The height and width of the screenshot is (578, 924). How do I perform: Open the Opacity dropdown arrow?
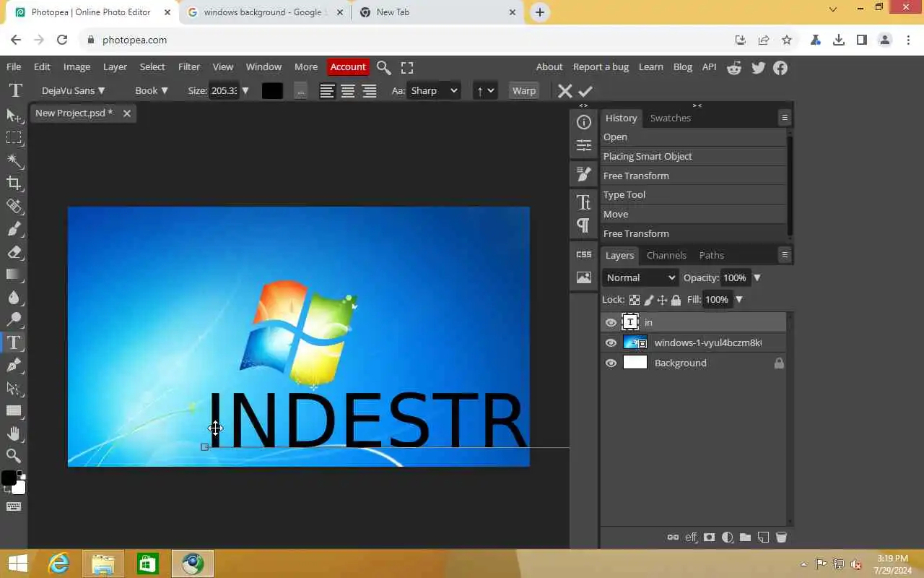pyautogui.click(x=757, y=278)
